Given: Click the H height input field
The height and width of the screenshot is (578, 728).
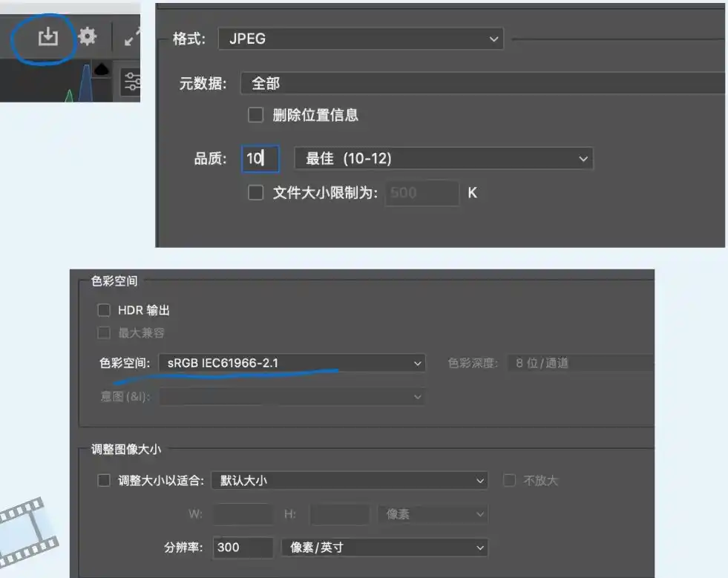Looking at the screenshot, I should point(340,514).
